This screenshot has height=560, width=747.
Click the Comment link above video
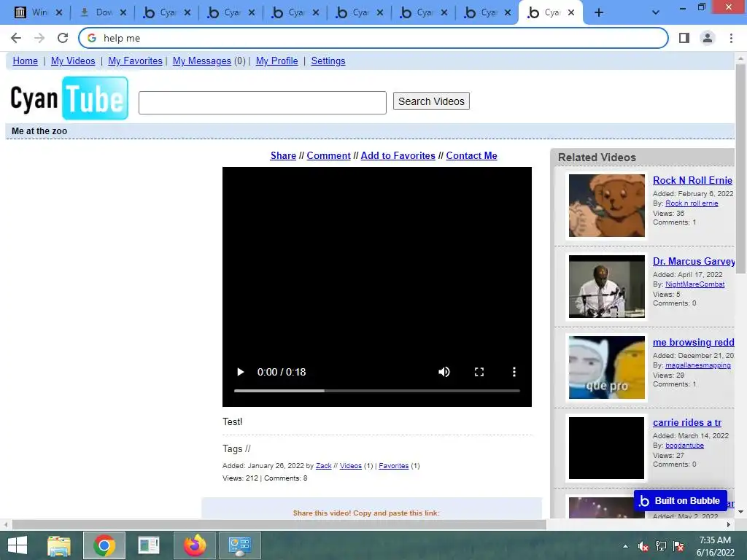click(329, 156)
